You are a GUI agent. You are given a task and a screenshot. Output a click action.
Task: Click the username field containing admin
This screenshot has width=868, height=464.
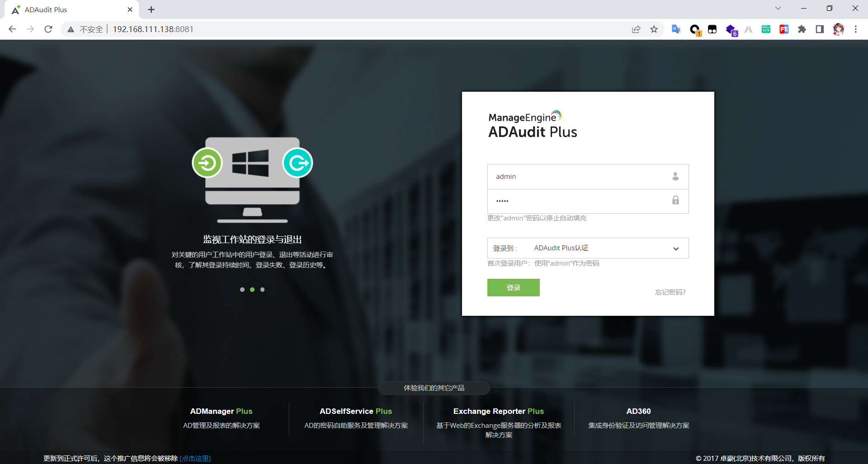588,177
